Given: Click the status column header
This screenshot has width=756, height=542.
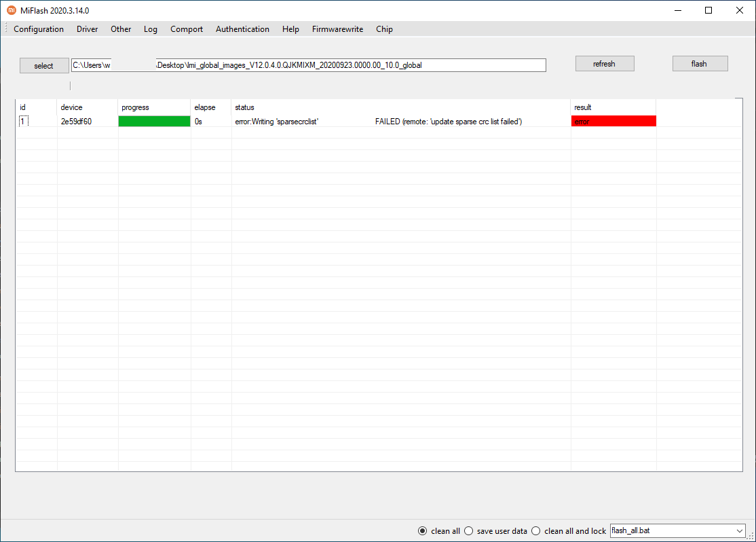Looking at the screenshot, I should click(x=401, y=107).
